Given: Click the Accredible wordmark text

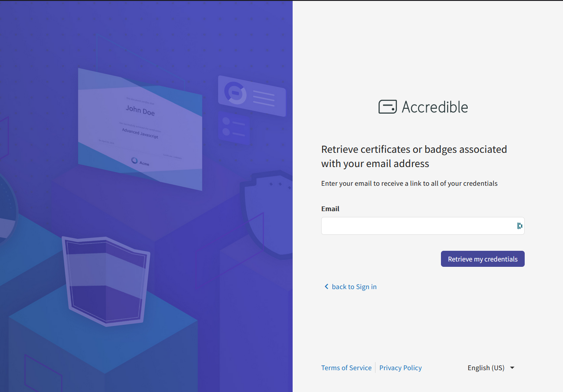Looking at the screenshot, I should 435,107.
